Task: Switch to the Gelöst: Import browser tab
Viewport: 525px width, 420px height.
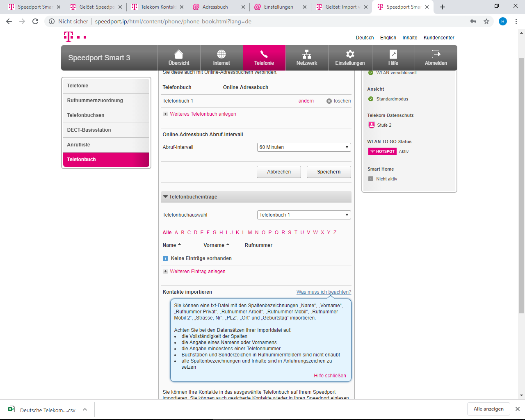Action: tap(342, 7)
